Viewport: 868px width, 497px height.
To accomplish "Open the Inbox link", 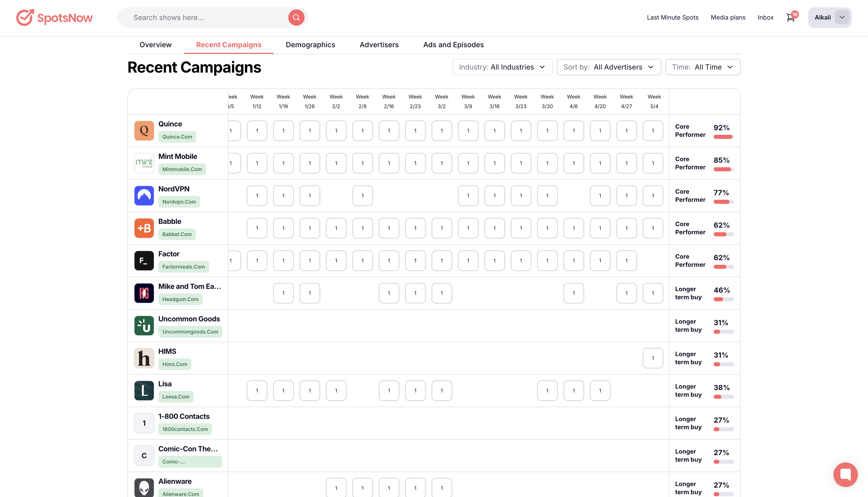I will (x=765, y=18).
